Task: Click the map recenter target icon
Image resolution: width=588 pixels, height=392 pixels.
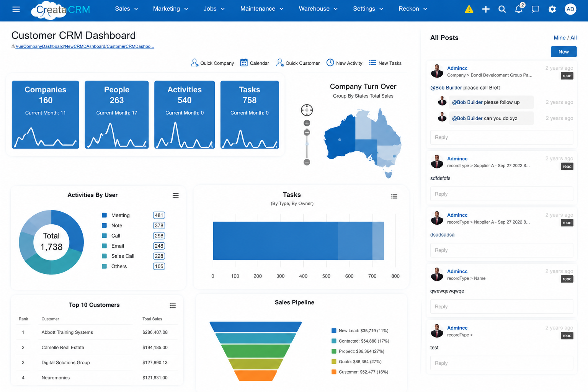Action: (307, 110)
